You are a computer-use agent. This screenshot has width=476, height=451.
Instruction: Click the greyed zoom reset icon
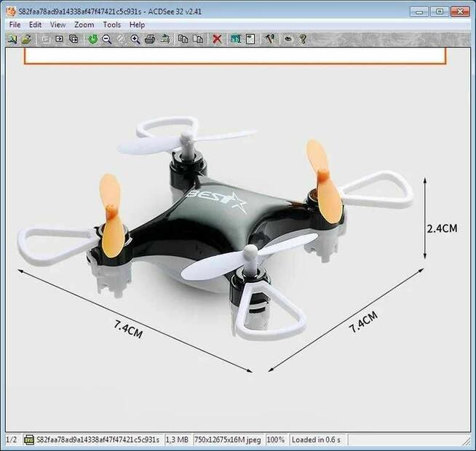[x=121, y=39]
